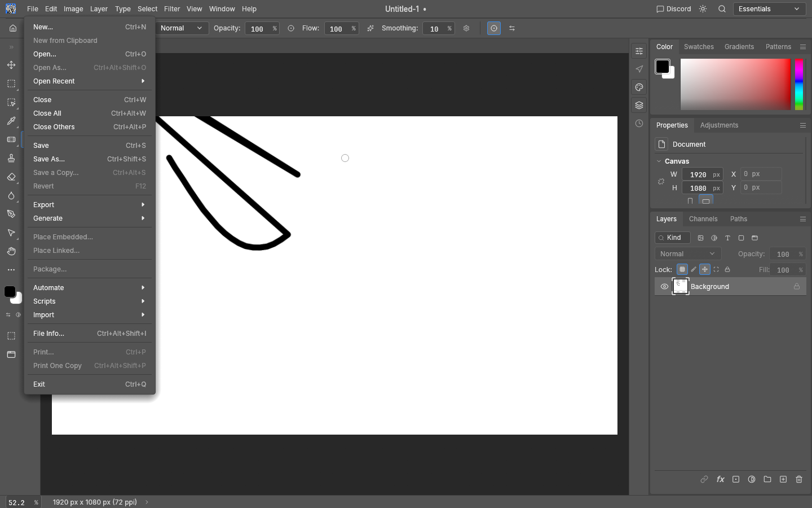Click the canvas Width input field
Viewport: 812px width, 508px height.
point(703,174)
